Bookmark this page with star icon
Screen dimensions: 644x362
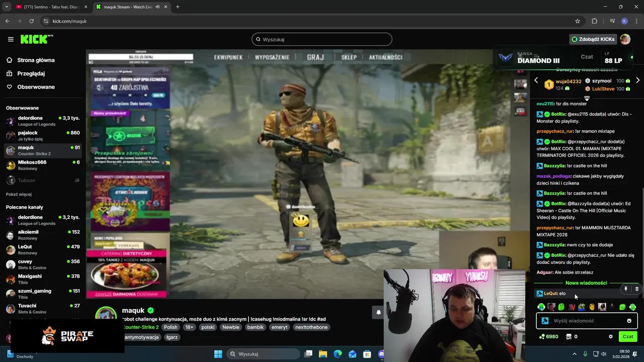pos(578,21)
